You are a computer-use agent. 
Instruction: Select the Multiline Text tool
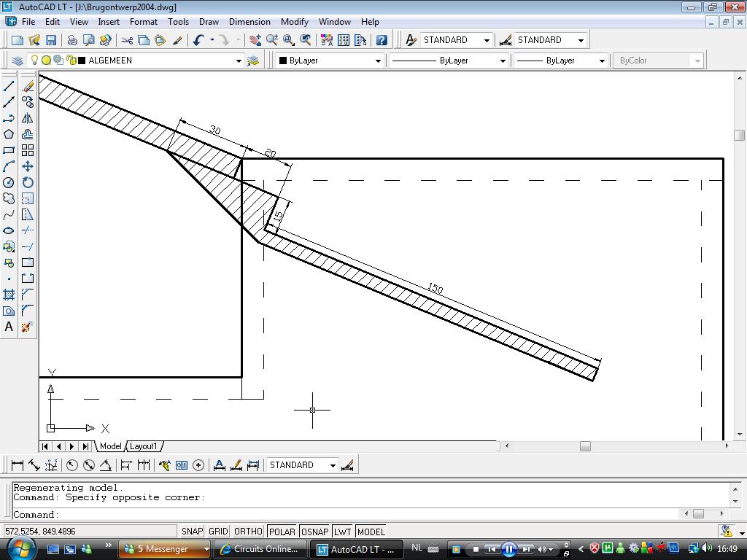(x=9, y=327)
